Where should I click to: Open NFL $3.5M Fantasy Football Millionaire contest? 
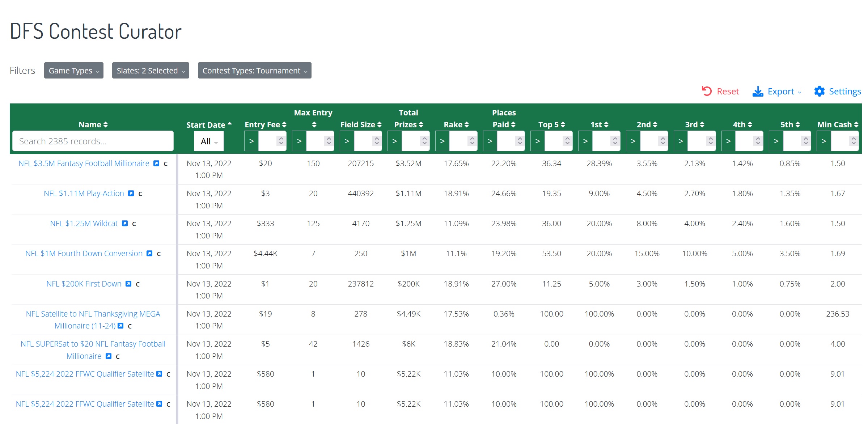[84, 164]
